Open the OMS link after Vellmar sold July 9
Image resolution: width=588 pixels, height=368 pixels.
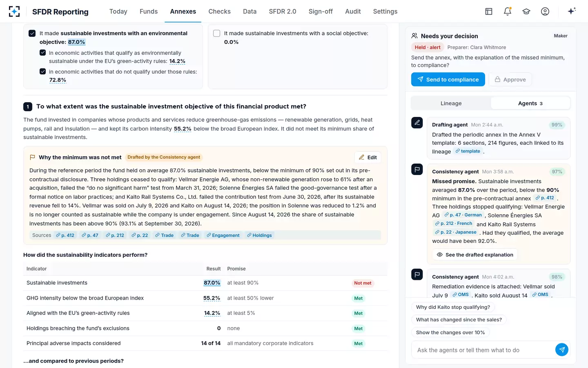pos(461,295)
